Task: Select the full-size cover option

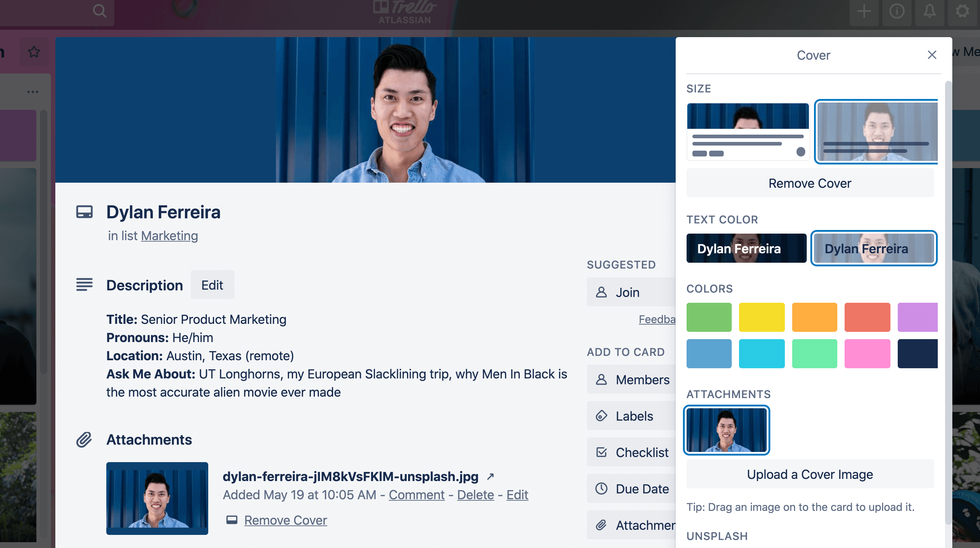Action: click(877, 132)
